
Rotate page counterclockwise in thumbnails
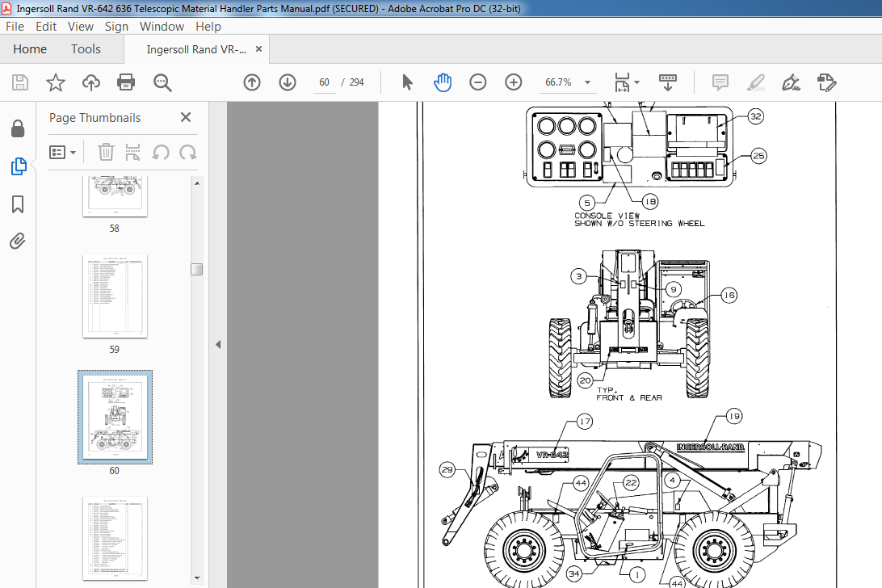coord(161,152)
